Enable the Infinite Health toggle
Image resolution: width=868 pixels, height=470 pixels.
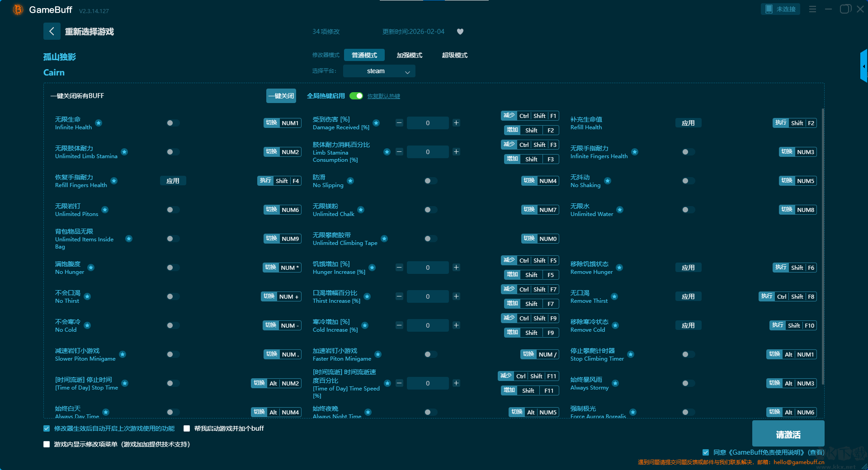point(171,123)
